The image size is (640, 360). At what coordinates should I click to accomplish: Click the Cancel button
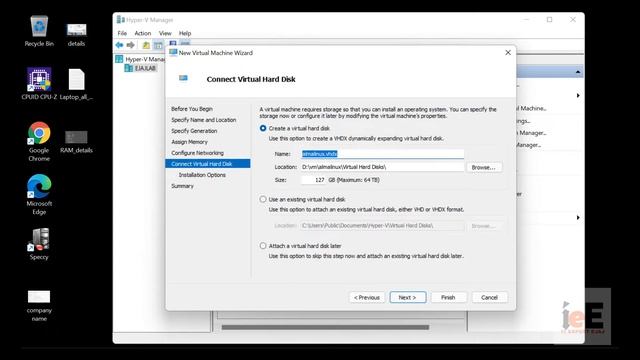[489, 298]
